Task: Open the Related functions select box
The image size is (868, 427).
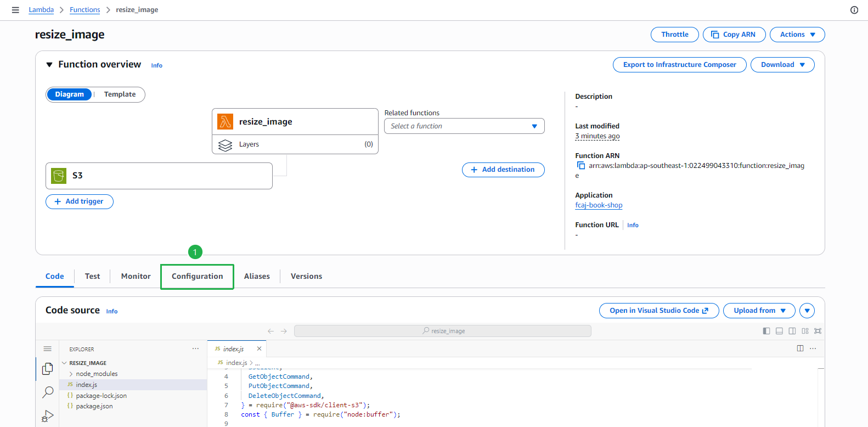Action: pyautogui.click(x=464, y=126)
